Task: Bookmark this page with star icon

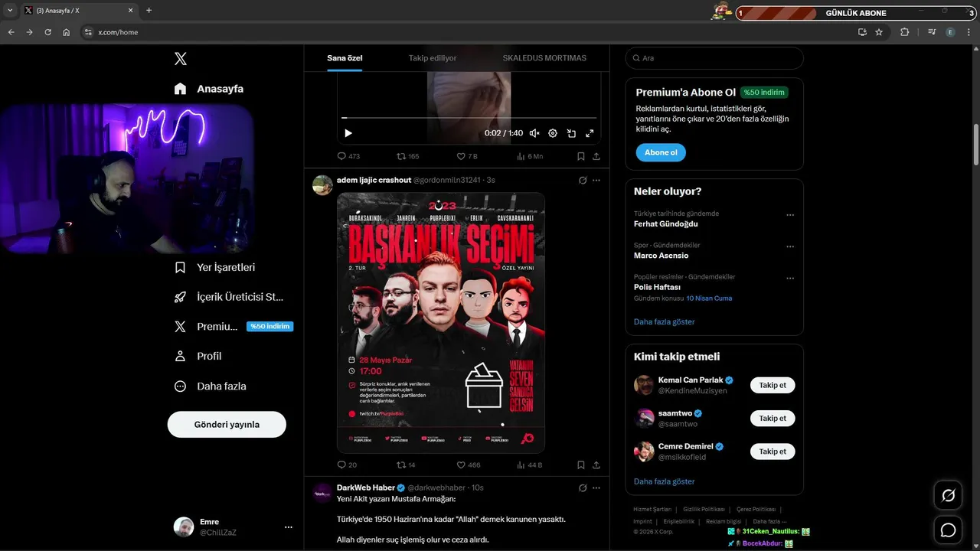Action: click(879, 32)
